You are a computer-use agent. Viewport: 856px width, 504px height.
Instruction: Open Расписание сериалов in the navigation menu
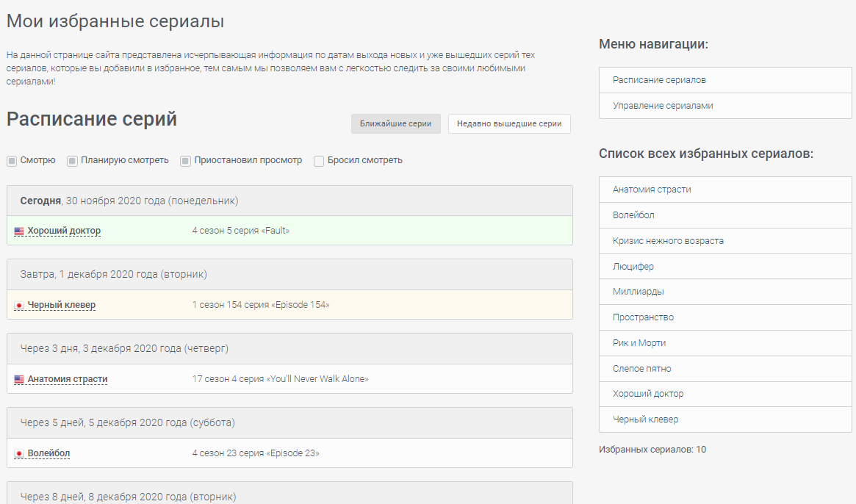tap(659, 80)
